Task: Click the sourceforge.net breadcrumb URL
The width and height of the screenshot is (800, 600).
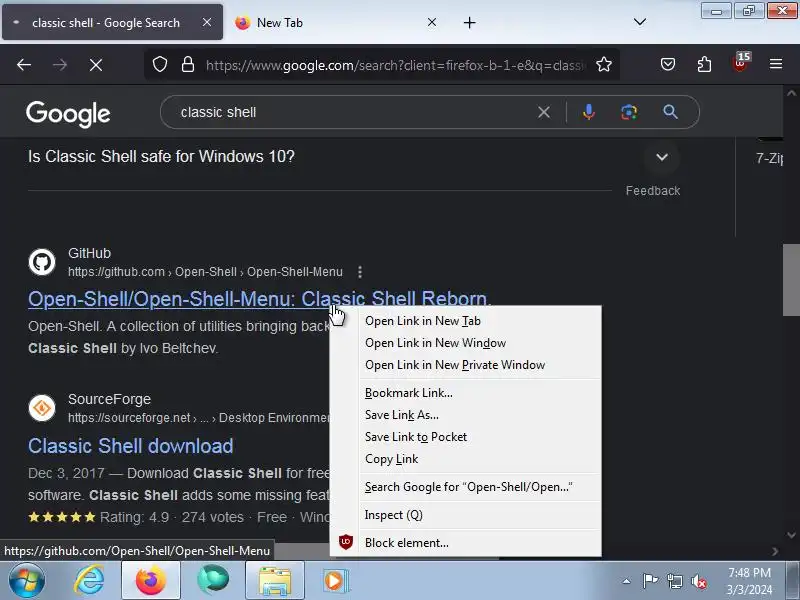Action: pos(199,418)
